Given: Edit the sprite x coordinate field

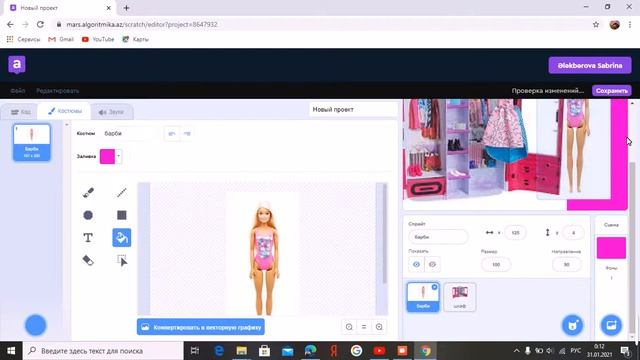Looking at the screenshot, I should 515,233.
